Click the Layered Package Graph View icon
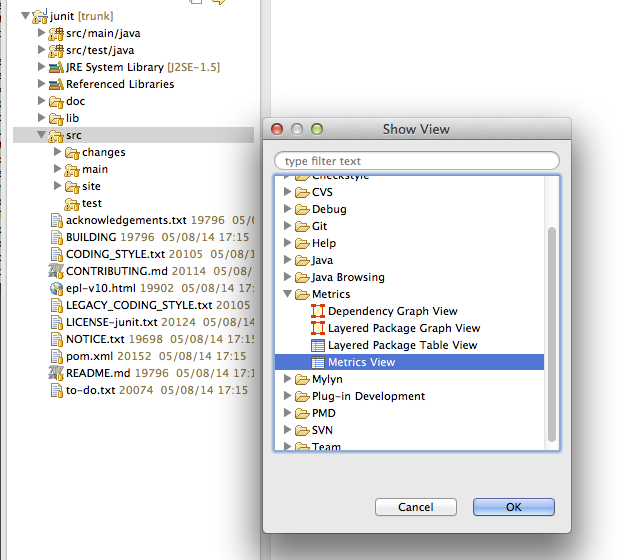 click(x=318, y=328)
